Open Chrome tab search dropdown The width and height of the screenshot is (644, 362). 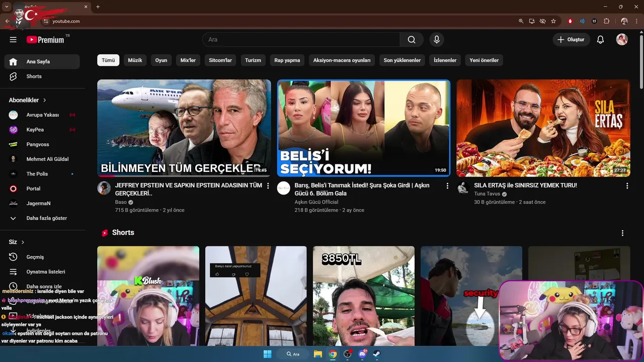tap(7, 7)
